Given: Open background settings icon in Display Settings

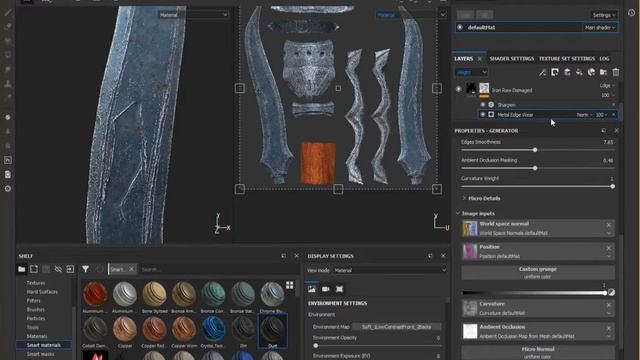Looking at the screenshot, I should [x=312, y=289].
